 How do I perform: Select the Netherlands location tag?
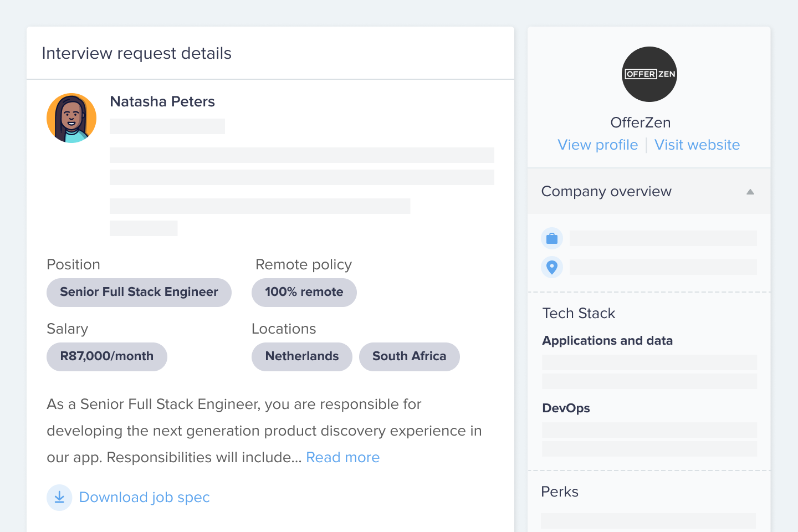pyautogui.click(x=301, y=357)
